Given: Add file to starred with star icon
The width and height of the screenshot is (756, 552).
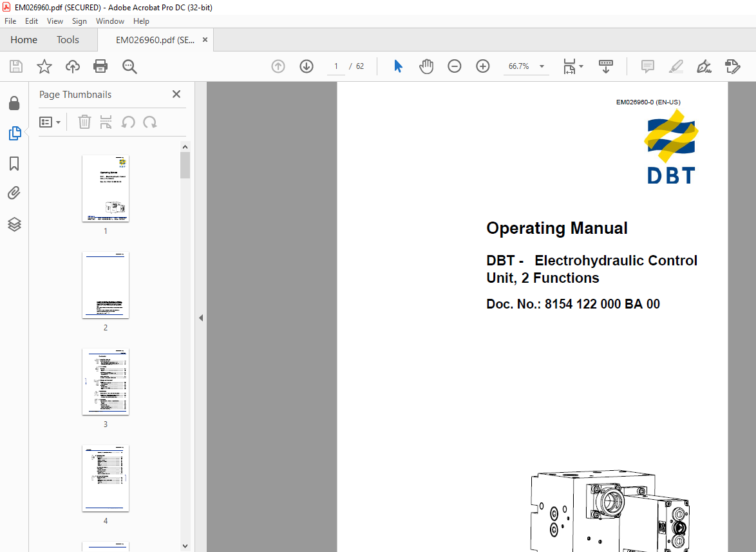Looking at the screenshot, I should 44,66.
